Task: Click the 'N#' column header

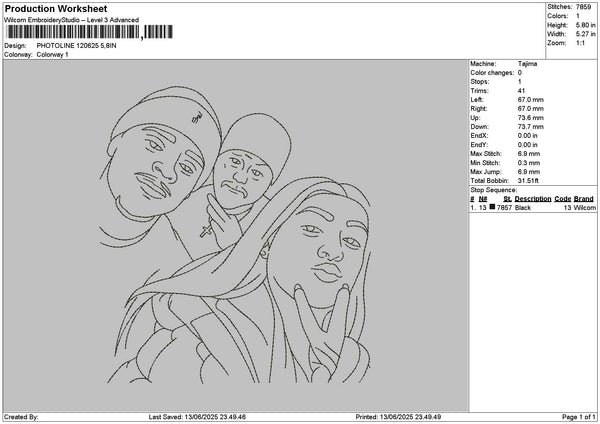Action: 483,199
